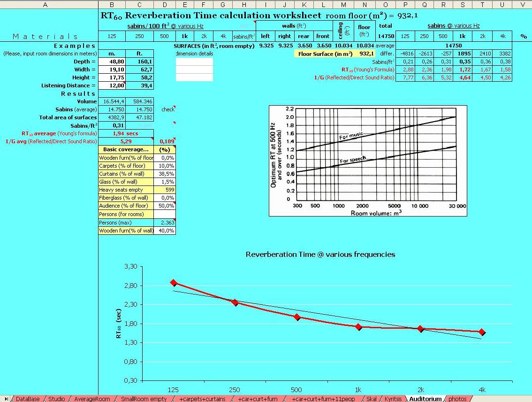Select column A header

coord(45,5)
